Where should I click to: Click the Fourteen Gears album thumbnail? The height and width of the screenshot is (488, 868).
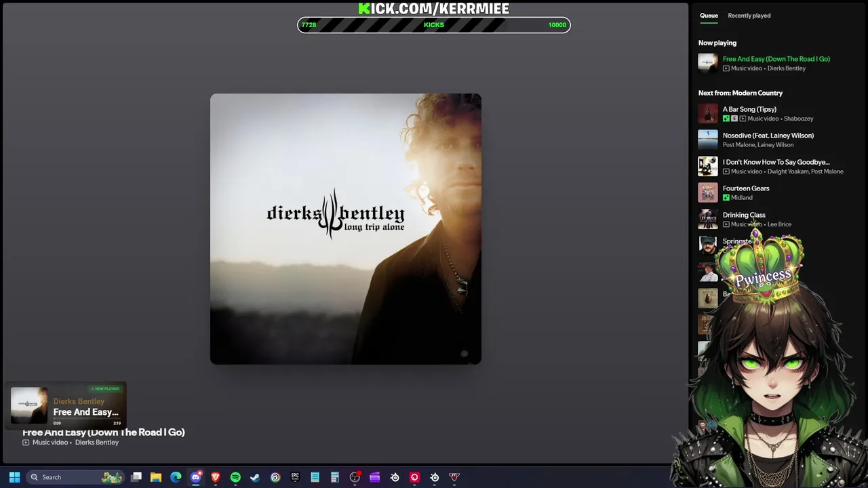pos(708,192)
